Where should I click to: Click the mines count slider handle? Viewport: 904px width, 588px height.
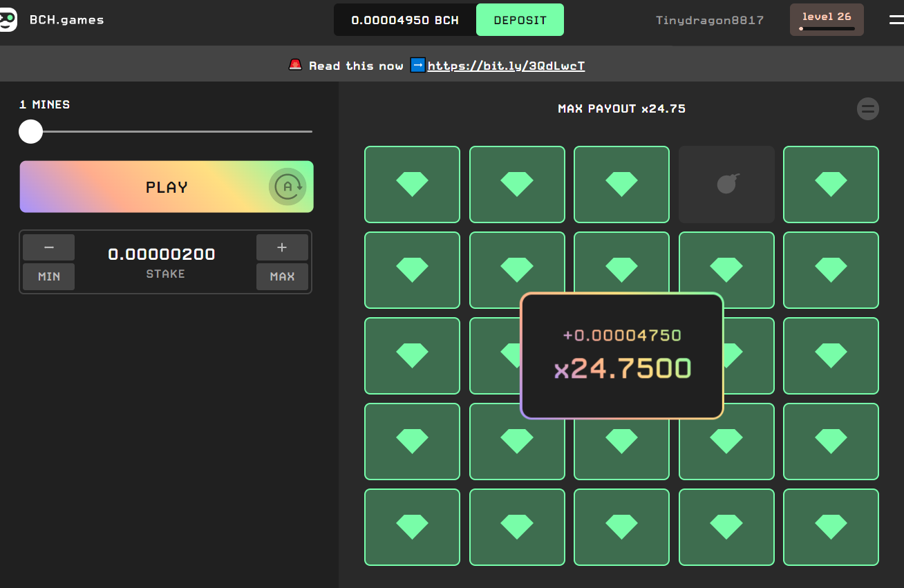pyautogui.click(x=30, y=131)
